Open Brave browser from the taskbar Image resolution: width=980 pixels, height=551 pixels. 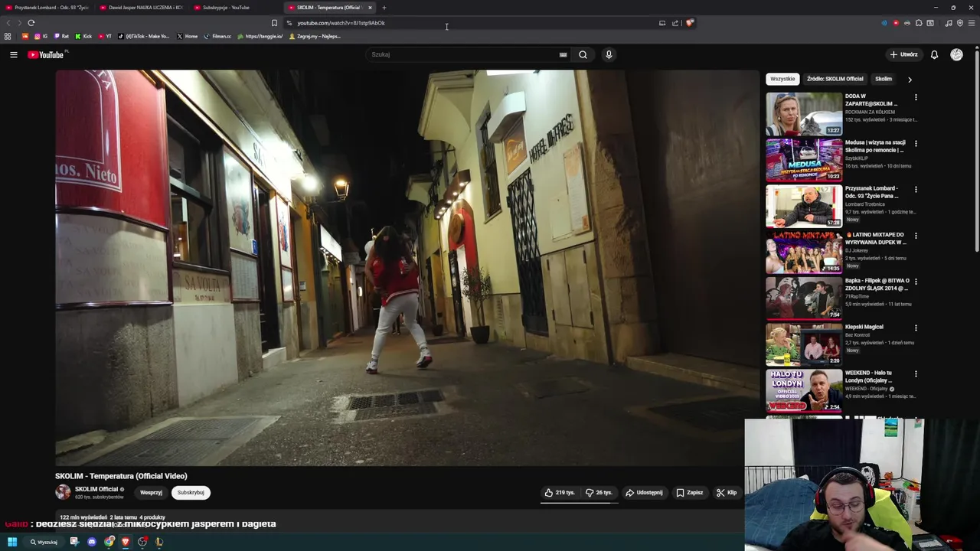click(126, 542)
